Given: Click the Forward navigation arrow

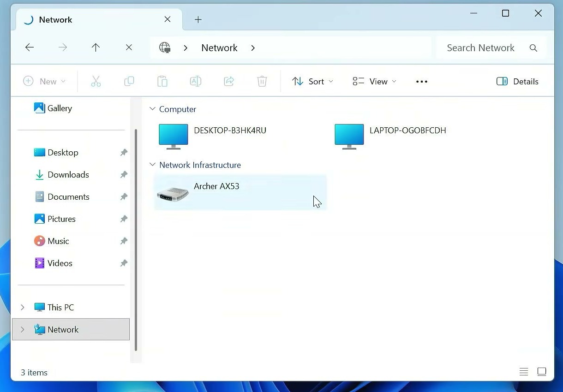Looking at the screenshot, I should click(x=63, y=48).
